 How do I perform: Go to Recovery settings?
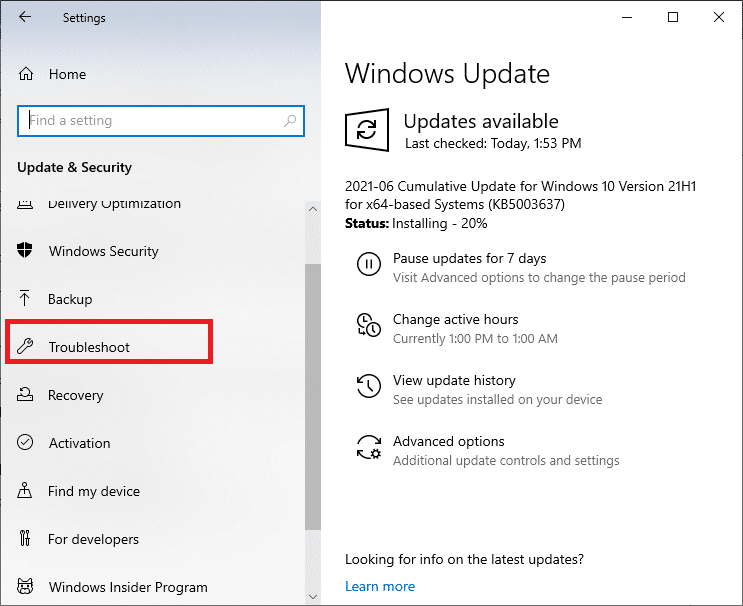pos(75,395)
